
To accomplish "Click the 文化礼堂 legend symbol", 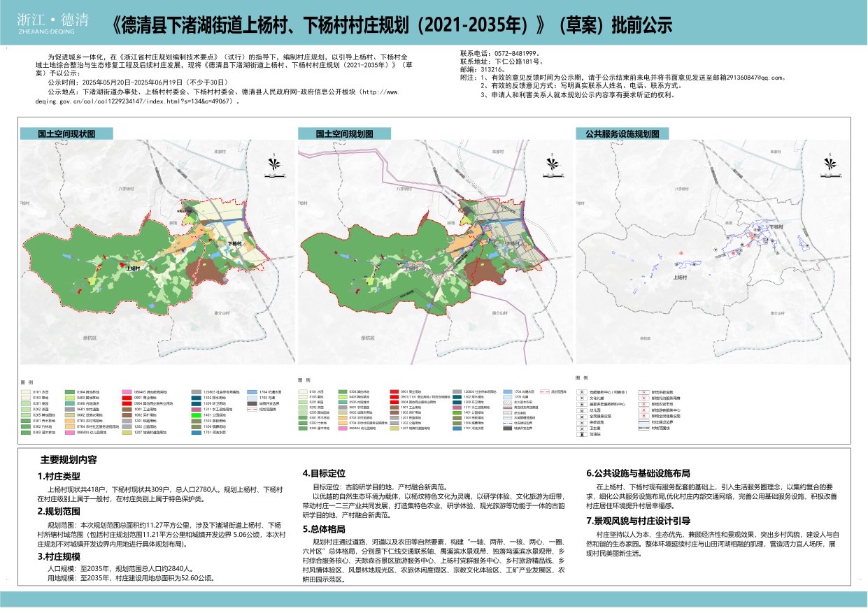I will coord(582,398).
